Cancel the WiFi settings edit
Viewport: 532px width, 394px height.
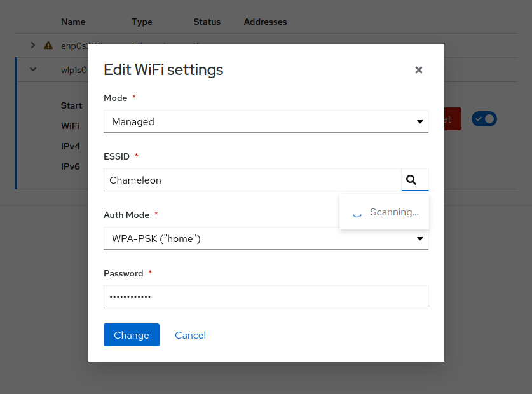point(190,335)
